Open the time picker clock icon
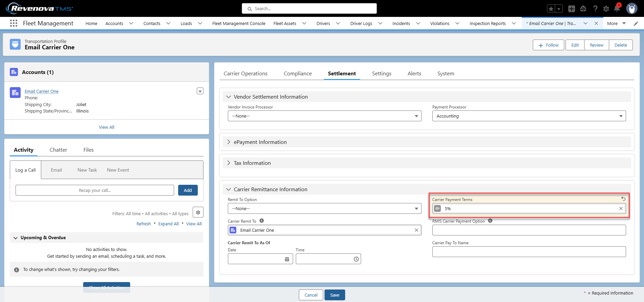644x302 pixels. coord(356,259)
